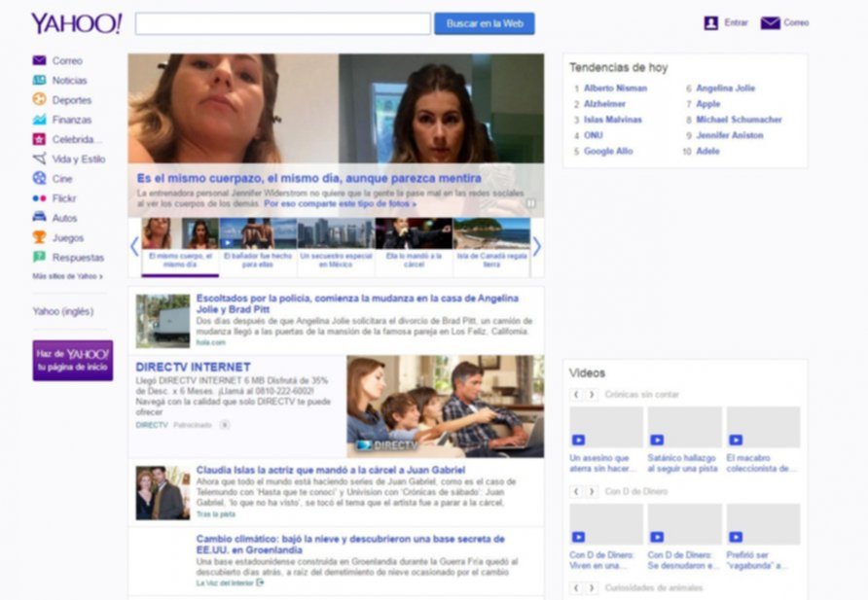Open the DIRECTV family ad image
Screen dimensions: 868x600
pyautogui.click(x=445, y=406)
